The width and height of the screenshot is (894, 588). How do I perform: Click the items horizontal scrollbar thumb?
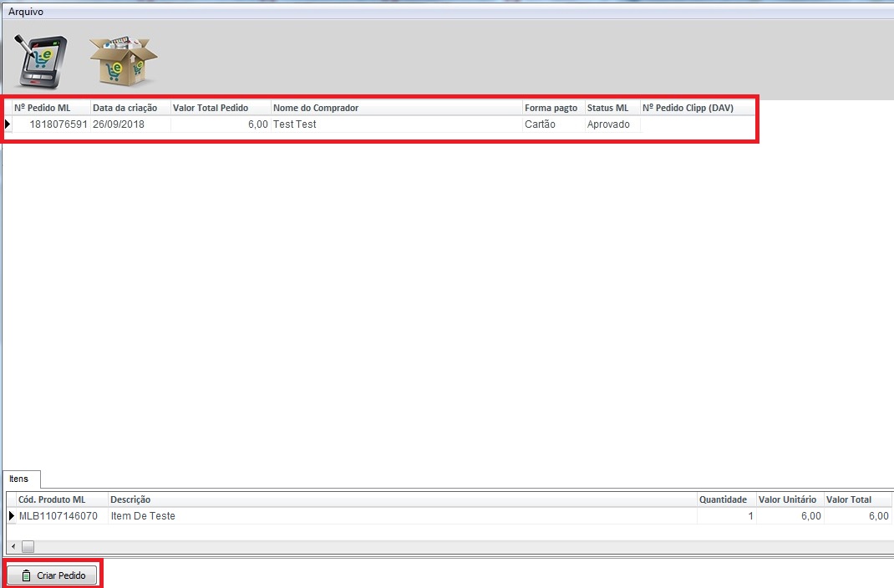28,547
